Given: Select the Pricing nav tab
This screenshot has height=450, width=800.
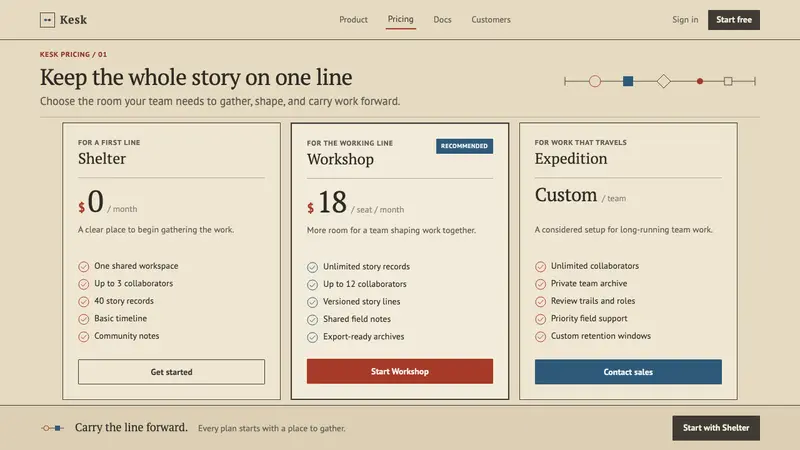Looking at the screenshot, I should [401, 19].
